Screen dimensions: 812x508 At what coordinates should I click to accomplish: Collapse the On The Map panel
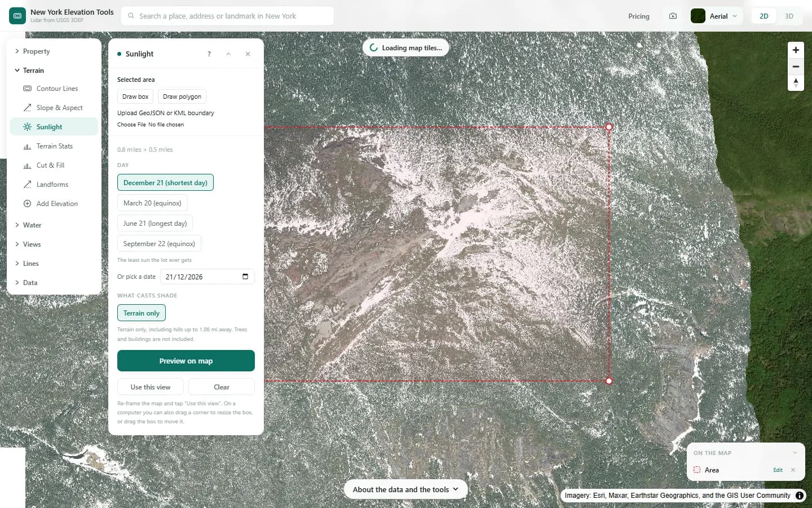[795, 453]
